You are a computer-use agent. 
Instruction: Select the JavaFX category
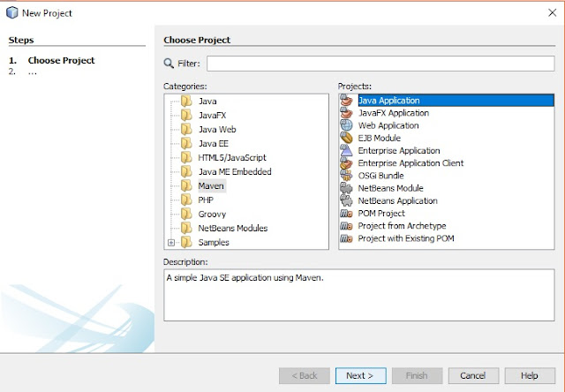click(212, 116)
